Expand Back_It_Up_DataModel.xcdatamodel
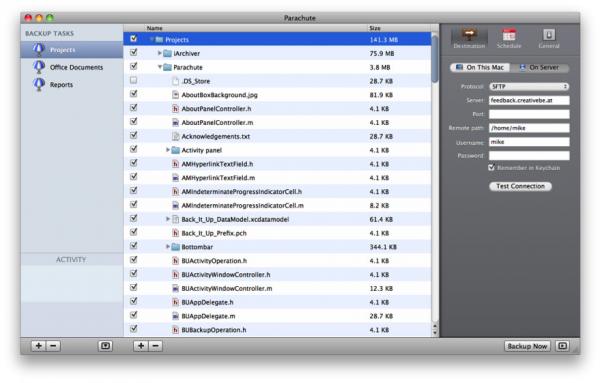The image size is (600, 383). [x=168, y=219]
